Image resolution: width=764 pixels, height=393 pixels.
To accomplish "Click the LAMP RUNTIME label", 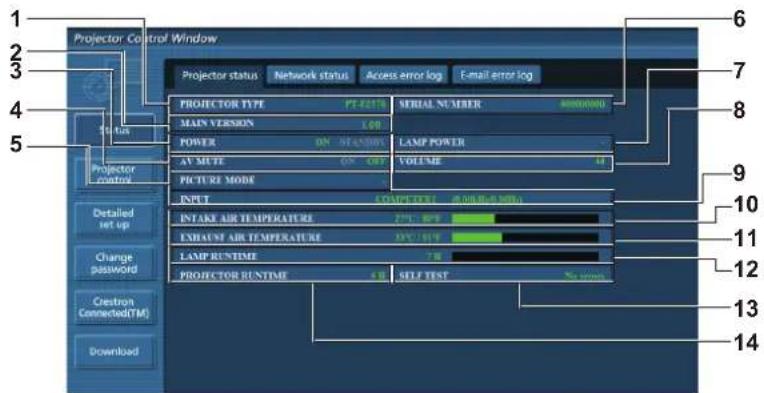I will click(x=218, y=257).
